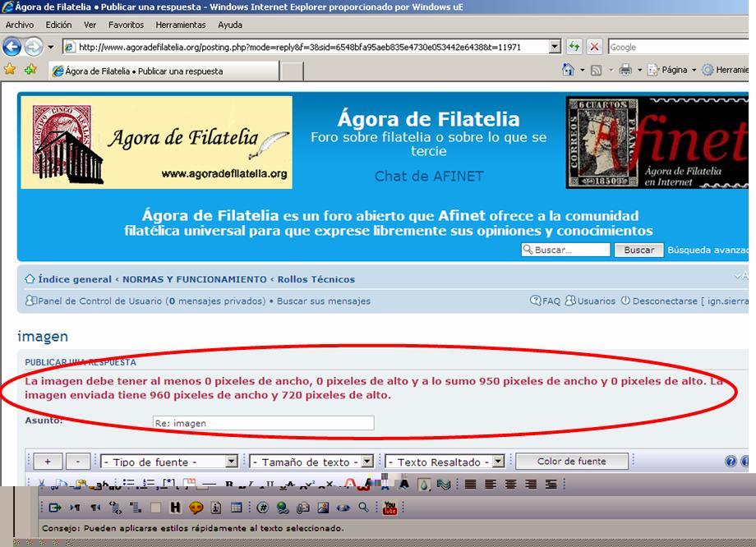Screen dimensions: 756x547
Task: Click the Add to Favorites star icon
Action: [30, 69]
